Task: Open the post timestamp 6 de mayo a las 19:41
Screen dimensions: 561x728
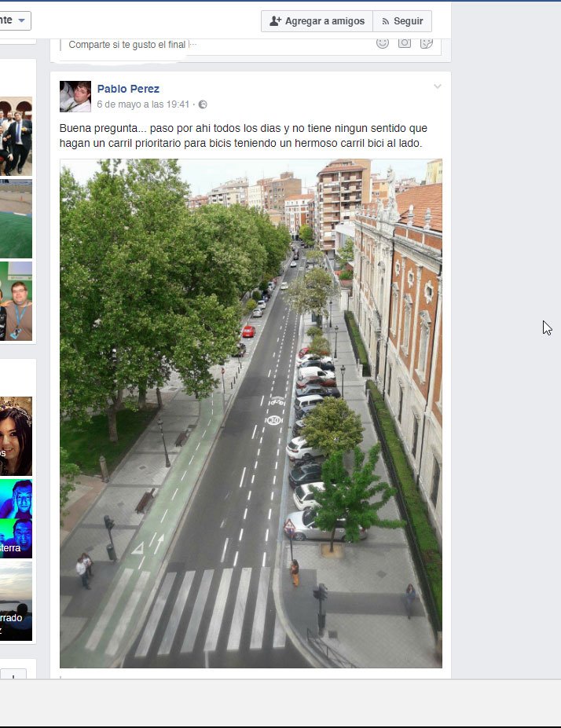Action: (x=143, y=104)
